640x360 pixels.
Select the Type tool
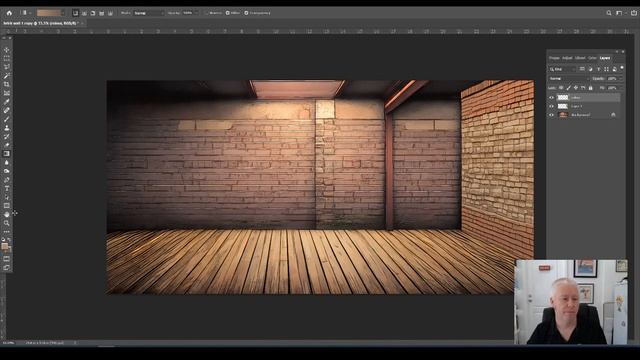(7, 188)
